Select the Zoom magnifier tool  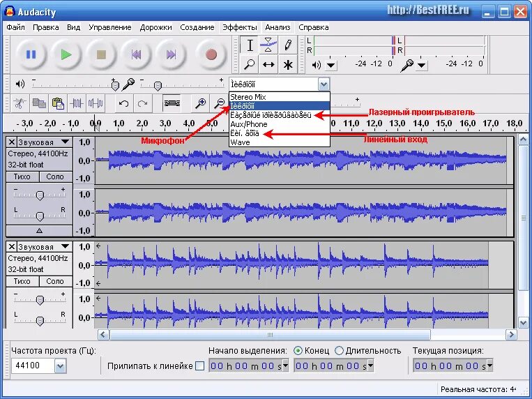coord(250,64)
